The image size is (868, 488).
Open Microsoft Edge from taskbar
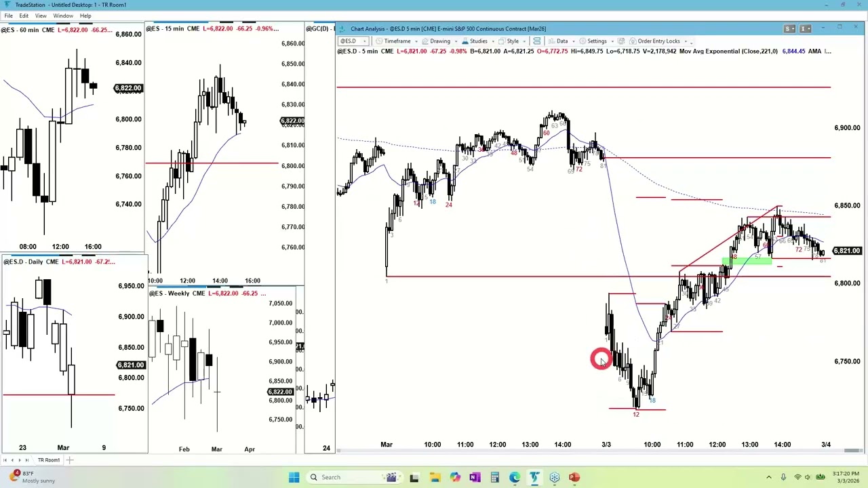[x=515, y=477]
